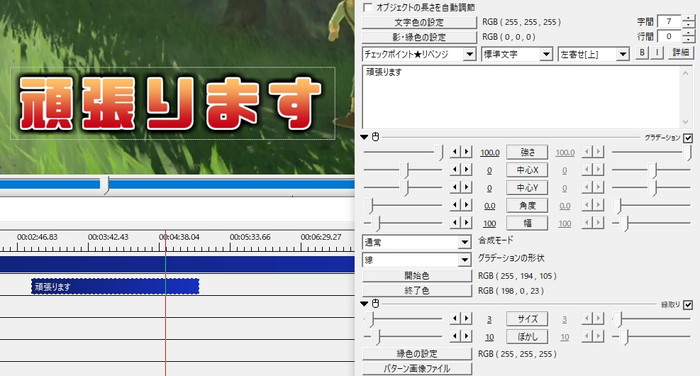Click timeline ruler at 00:03:42.43
The height and width of the screenshot is (376, 700).
click(x=108, y=237)
